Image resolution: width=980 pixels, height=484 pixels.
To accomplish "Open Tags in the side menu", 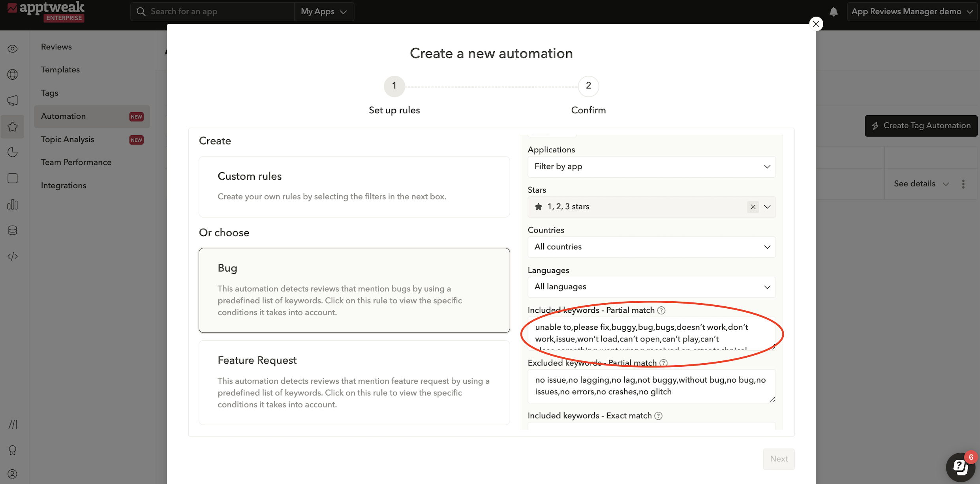I will coord(50,93).
